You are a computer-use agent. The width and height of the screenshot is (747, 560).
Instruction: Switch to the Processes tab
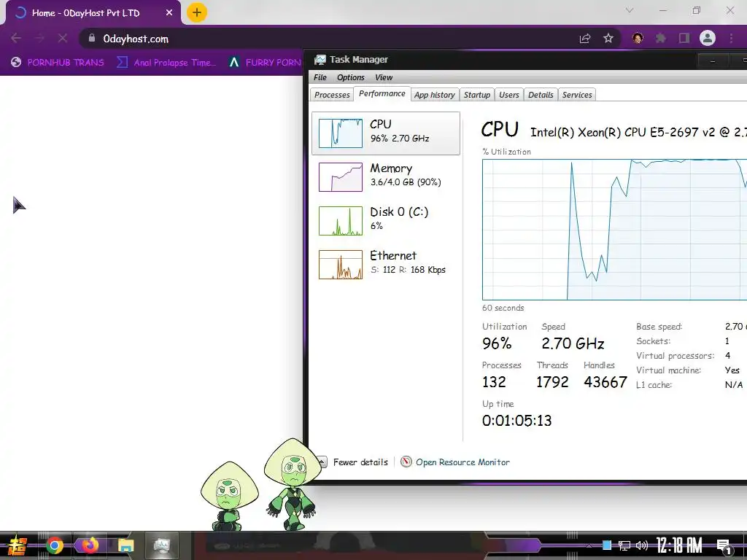332,95
